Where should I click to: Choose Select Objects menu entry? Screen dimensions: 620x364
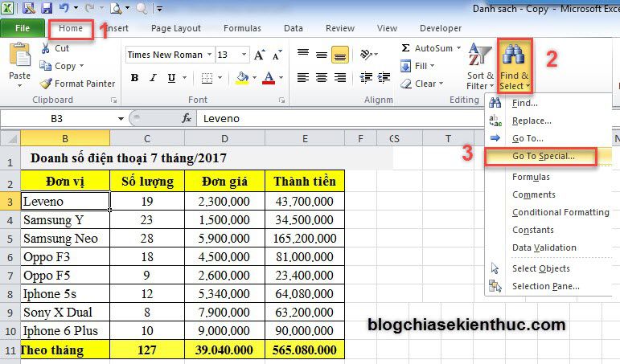[x=548, y=268]
